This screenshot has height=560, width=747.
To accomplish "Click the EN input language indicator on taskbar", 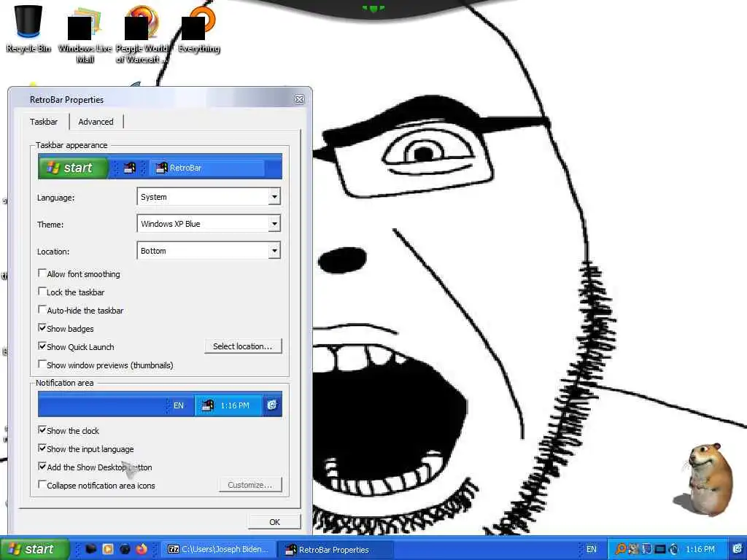I will point(591,549).
